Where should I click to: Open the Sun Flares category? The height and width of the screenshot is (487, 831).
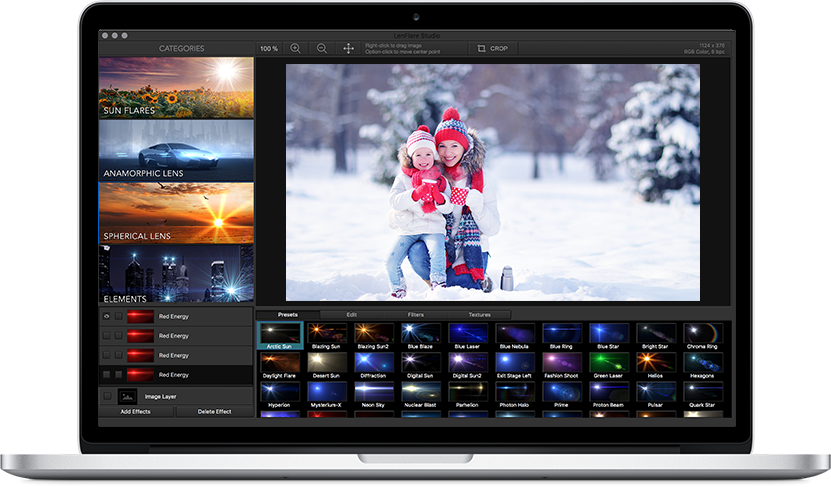[176, 88]
